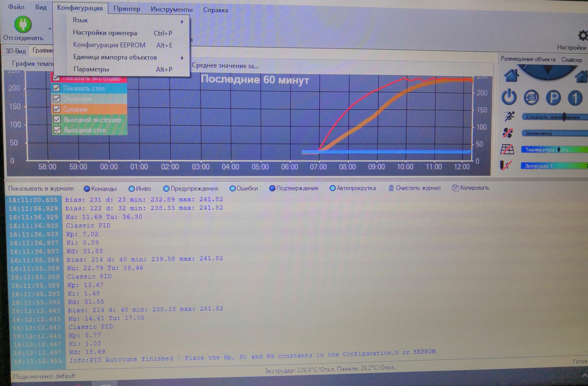Enable "Автопрокрутка" log option
This screenshot has width=588, height=386.
333,188
